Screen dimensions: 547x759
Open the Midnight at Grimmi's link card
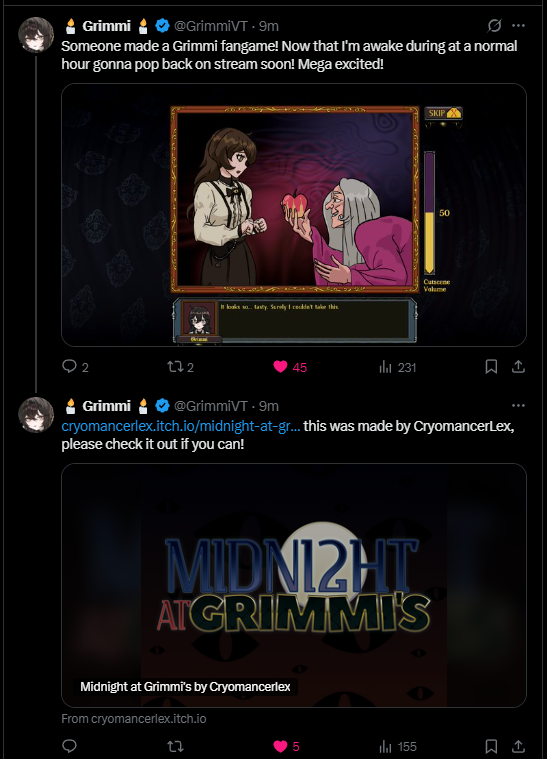pos(294,585)
